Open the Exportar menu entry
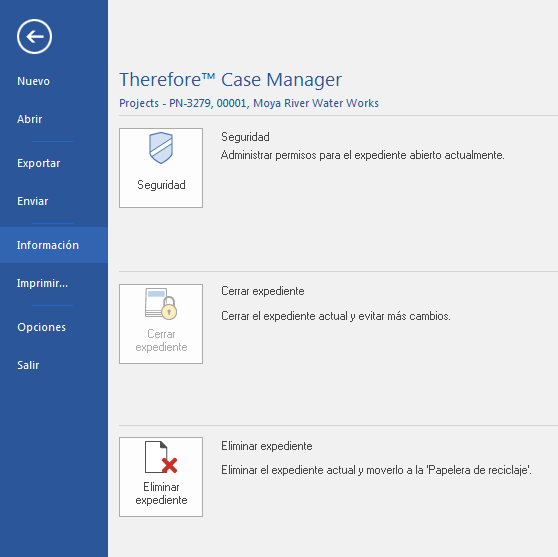 pyautogui.click(x=38, y=163)
